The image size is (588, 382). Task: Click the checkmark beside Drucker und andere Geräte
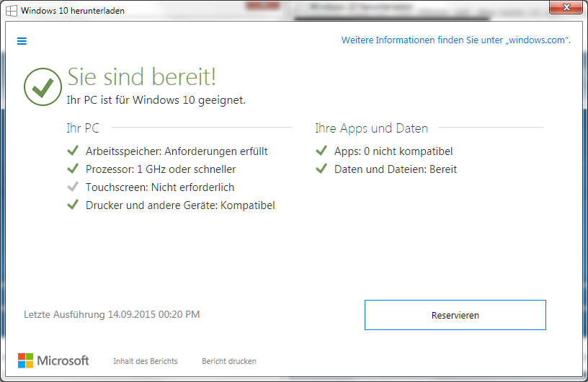coord(73,205)
